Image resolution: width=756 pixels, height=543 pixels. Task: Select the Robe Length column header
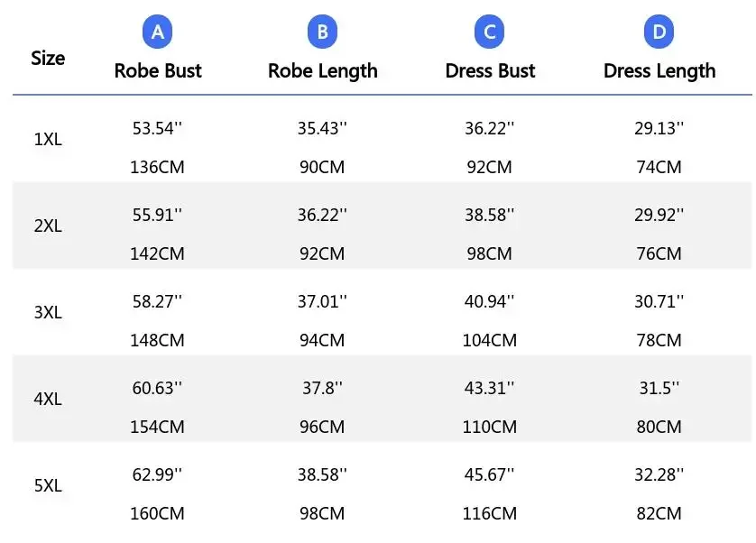coord(322,71)
